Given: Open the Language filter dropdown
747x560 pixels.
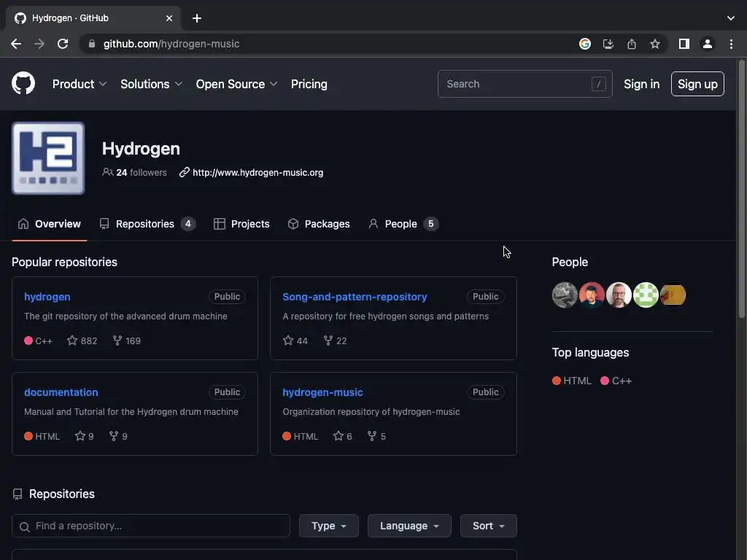Looking at the screenshot, I should [409, 526].
